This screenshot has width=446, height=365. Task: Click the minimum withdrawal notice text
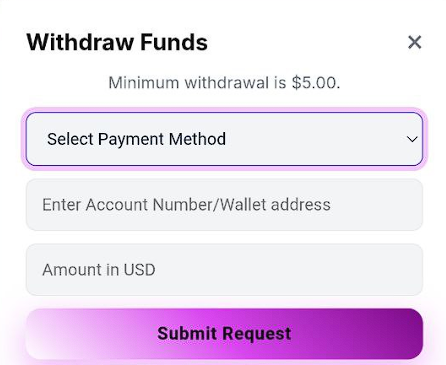coord(224,83)
